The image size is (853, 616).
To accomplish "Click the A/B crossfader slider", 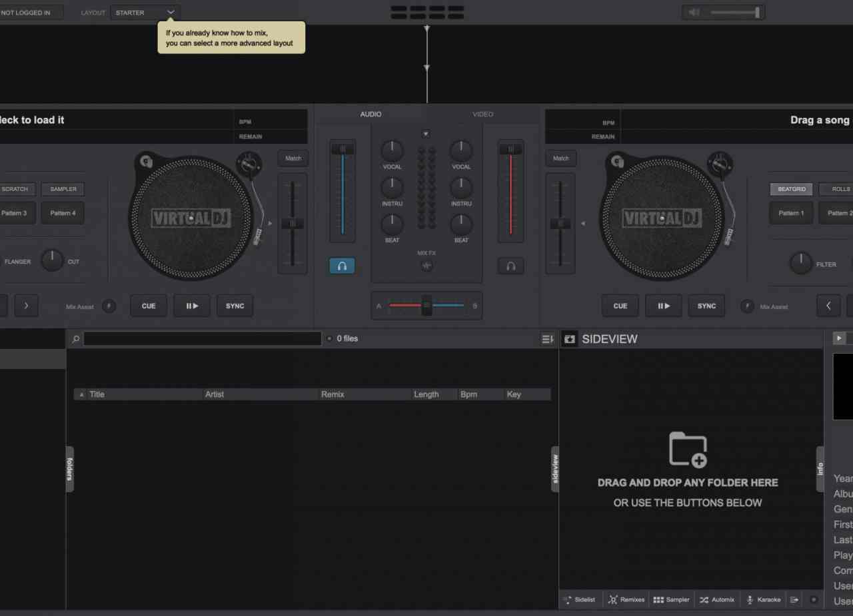I will pyautogui.click(x=426, y=306).
